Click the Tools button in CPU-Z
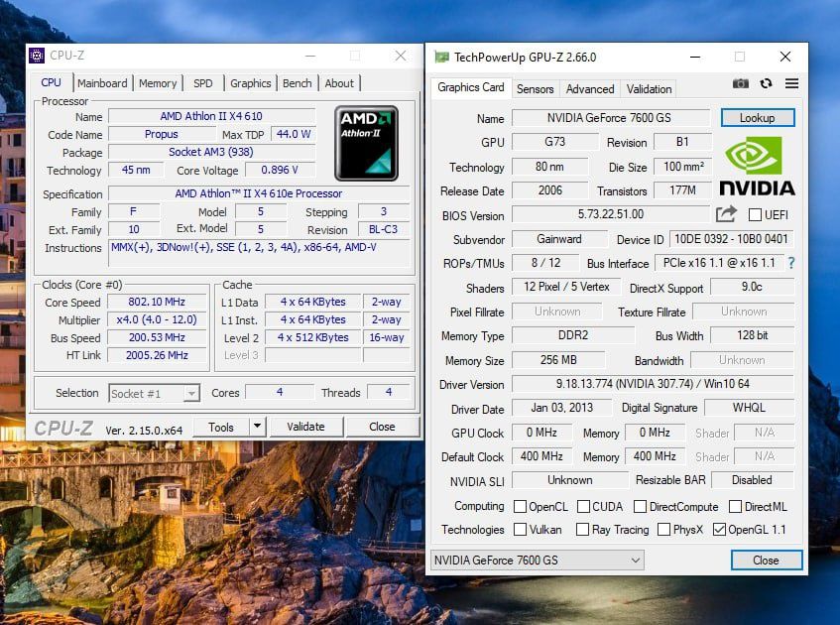This screenshot has width=840, height=625. tap(221, 427)
